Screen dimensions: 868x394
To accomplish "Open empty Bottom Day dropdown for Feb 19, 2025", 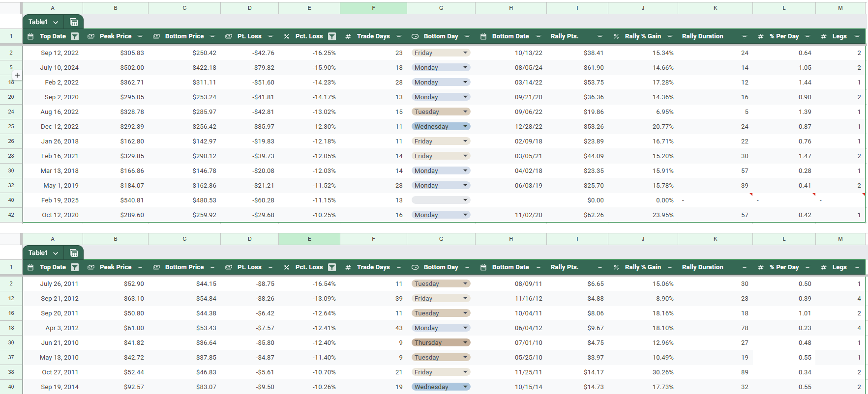I will point(465,200).
